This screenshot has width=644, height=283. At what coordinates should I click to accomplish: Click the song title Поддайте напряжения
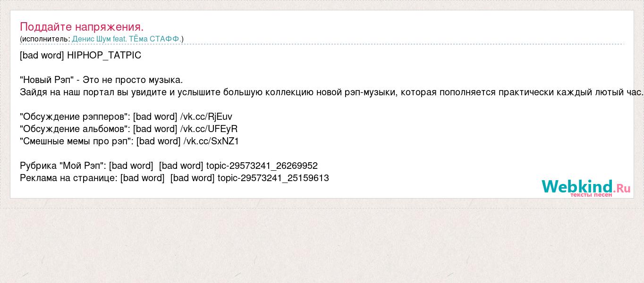(x=82, y=27)
